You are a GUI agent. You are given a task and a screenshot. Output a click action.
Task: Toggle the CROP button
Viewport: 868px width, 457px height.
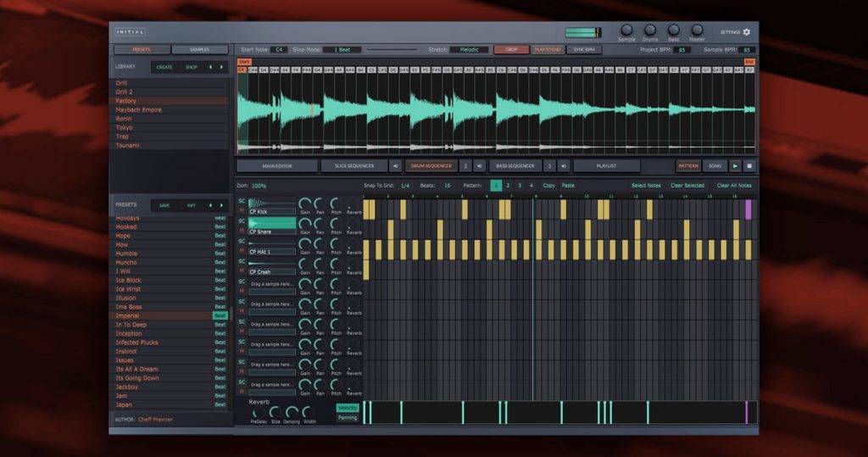(511, 50)
